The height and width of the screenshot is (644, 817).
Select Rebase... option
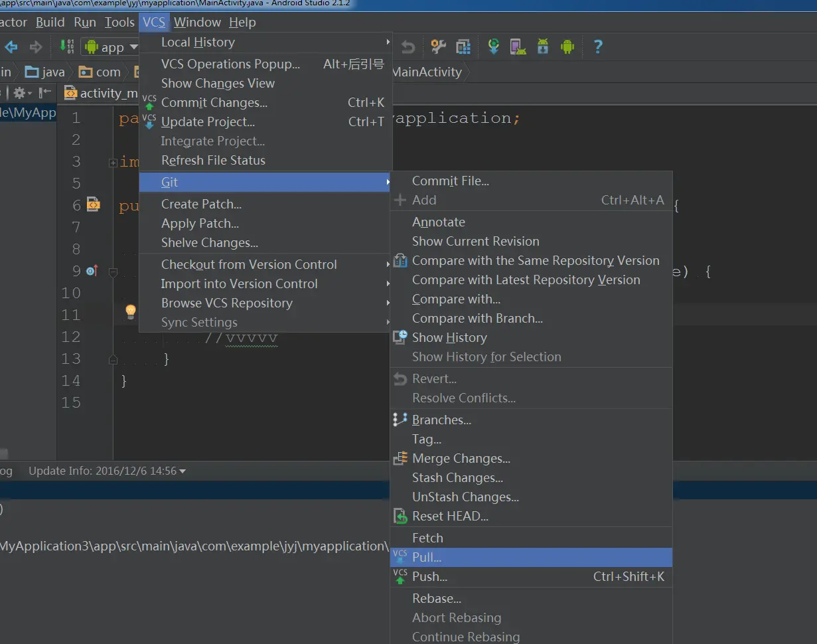(x=531, y=598)
